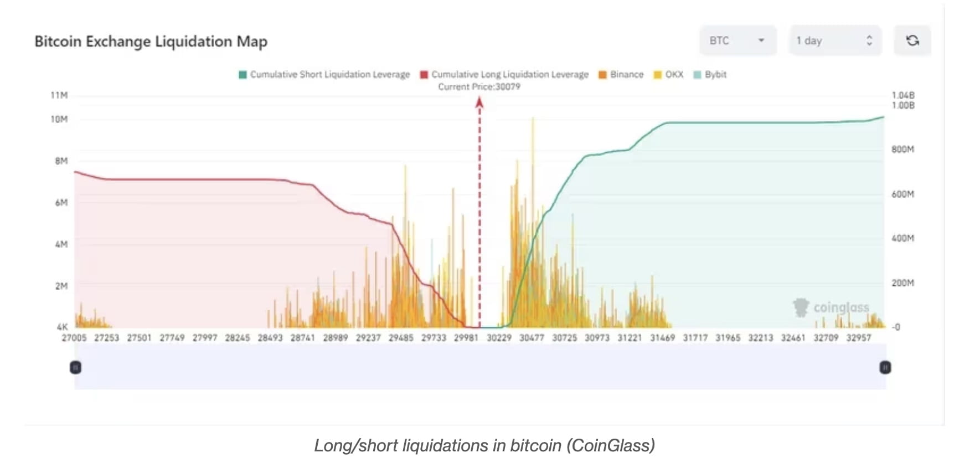Click the Current Price:30079 label
The width and height of the screenshot is (980, 473).
[x=479, y=86]
